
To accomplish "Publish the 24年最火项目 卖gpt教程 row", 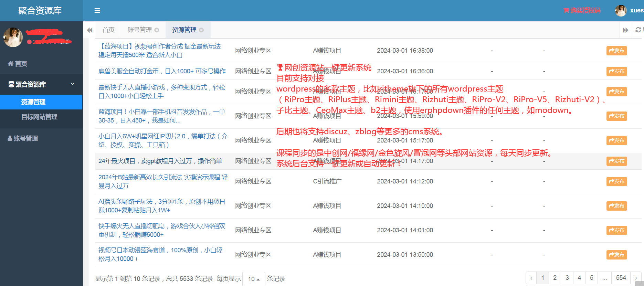I will 616,161.
